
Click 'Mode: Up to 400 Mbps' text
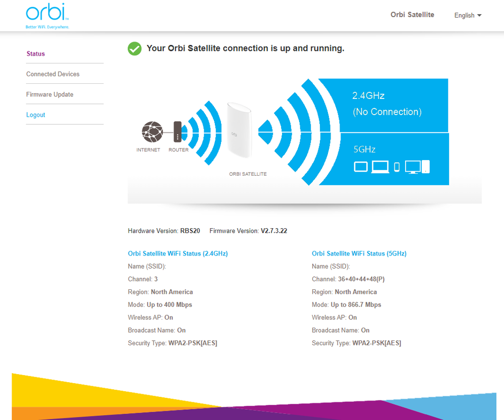(160, 305)
